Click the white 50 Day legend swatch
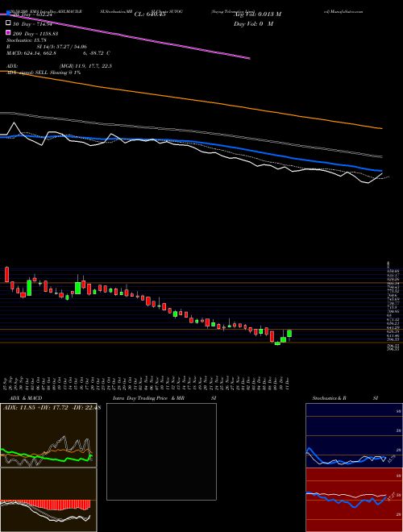The height and width of the screenshot is (532, 403). point(8,23)
